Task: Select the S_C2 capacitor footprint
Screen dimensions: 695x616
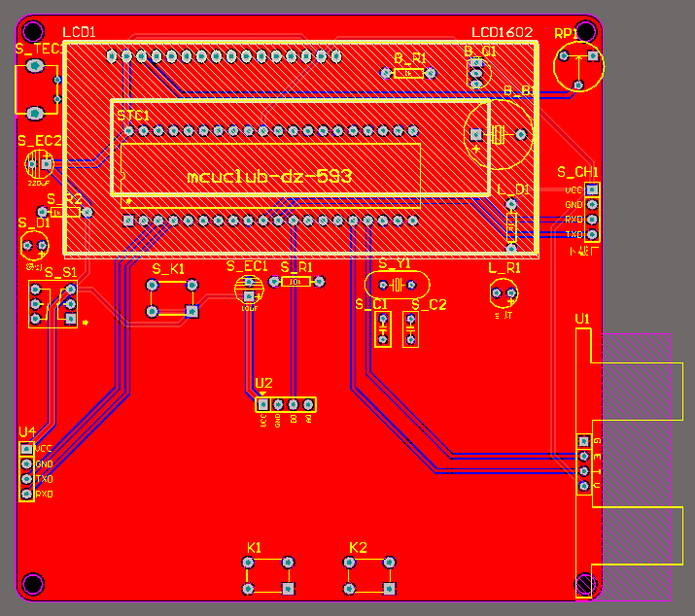Action: point(411,329)
